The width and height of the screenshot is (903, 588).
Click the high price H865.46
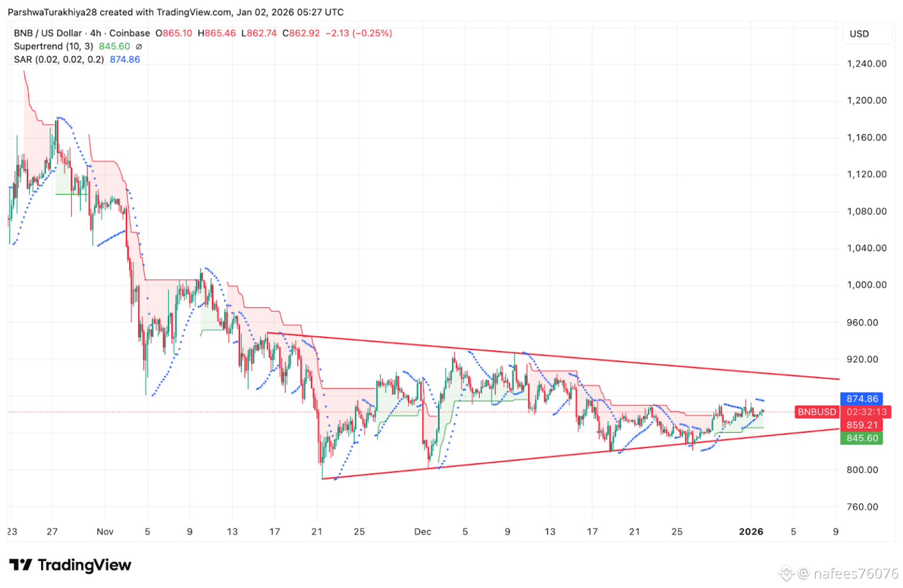[217, 34]
